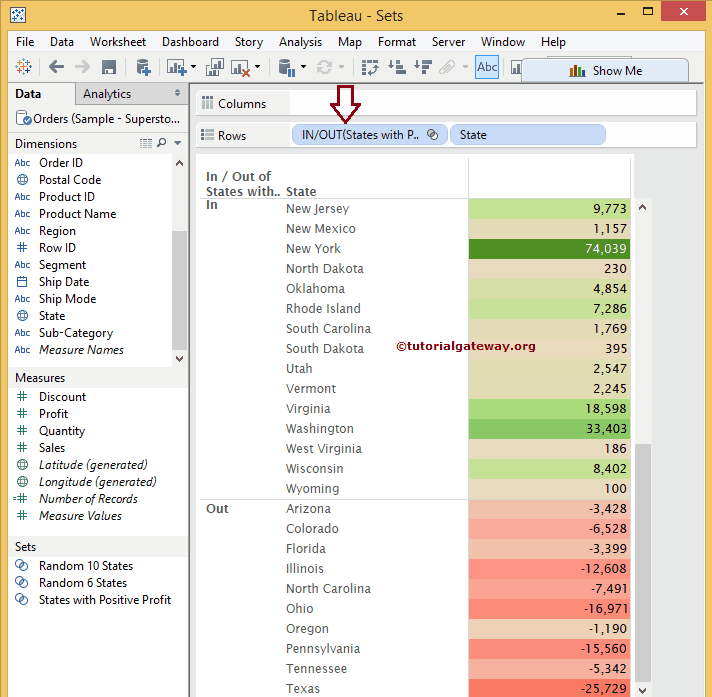The width and height of the screenshot is (712, 697).
Task: Open the new worksheet dropdown arrow
Action: point(192,68)
